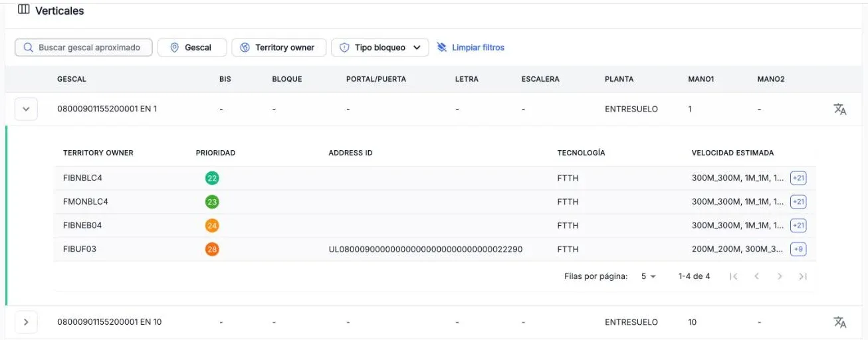Click priority badge 24
868x340 pixels.
pos(212,226)
